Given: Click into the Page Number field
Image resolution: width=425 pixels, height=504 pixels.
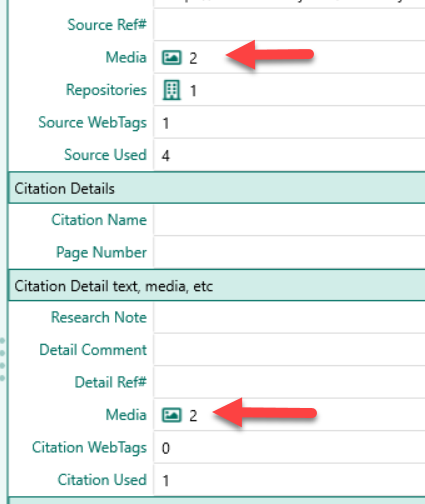Looking at the screenshot, I should coord(289,252).
